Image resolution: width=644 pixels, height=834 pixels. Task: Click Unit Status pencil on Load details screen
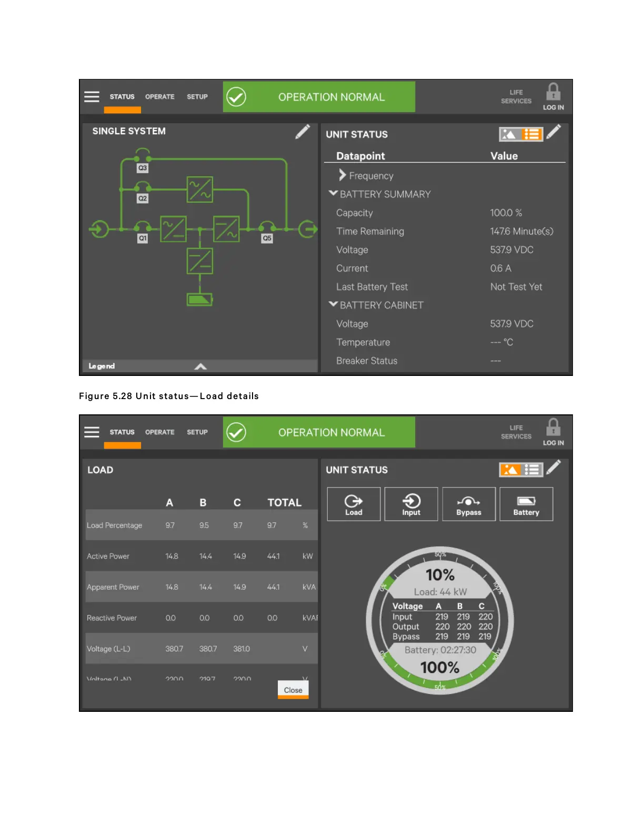click(554, 467)
